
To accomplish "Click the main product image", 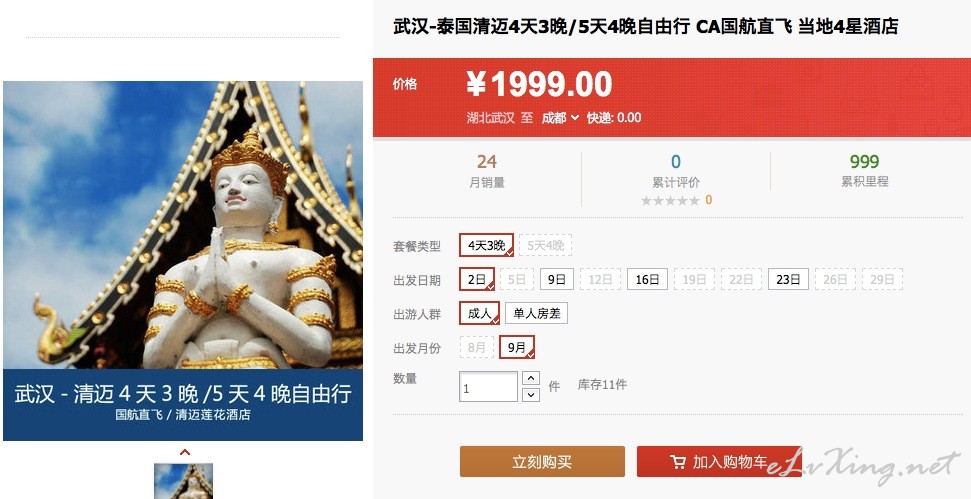I will click(183, 261).
